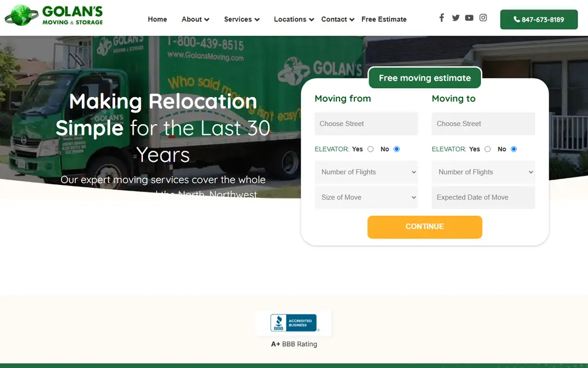Open the Size of Move dropdown
588x368 pixels.
pos(366,197)
